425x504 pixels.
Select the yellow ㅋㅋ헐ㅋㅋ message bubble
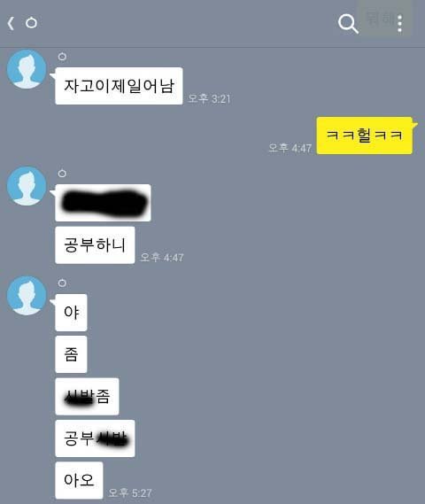pyautogui.click(x=364, y=136)
